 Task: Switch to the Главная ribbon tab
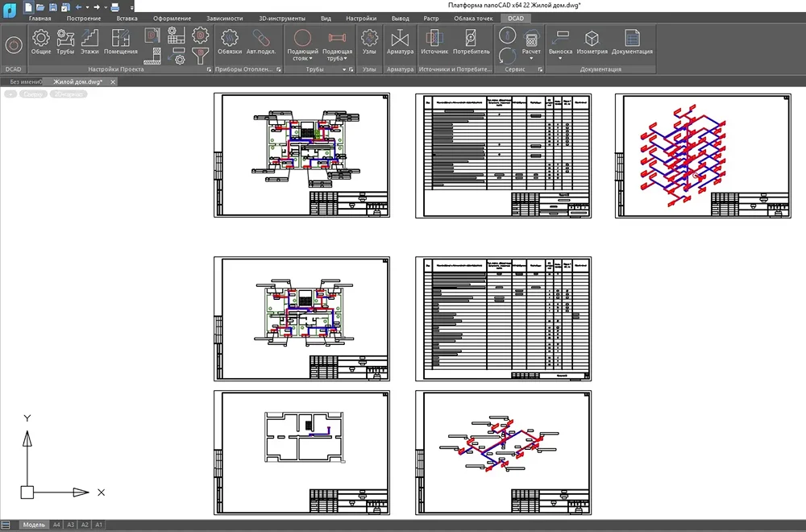pos(39,18)
